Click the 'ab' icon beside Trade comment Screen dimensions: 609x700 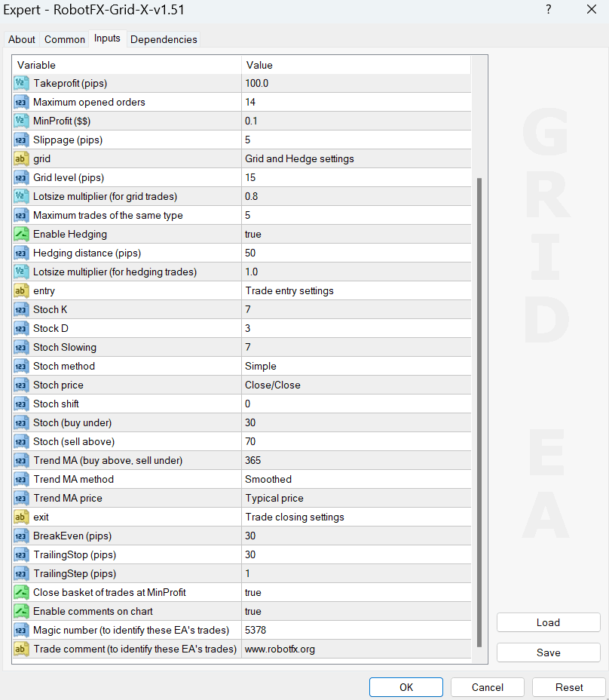[x=21, y=649]
